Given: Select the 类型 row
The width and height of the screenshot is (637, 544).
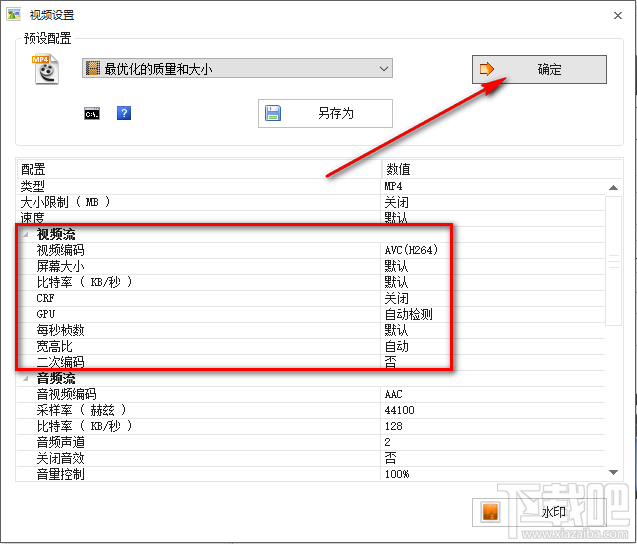Looking at the screenshot, I should tap(311, 186).
